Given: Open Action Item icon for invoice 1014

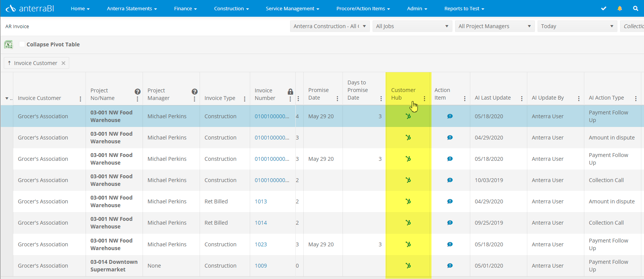Looking at the screenshot, I should [x=450, y=223].
